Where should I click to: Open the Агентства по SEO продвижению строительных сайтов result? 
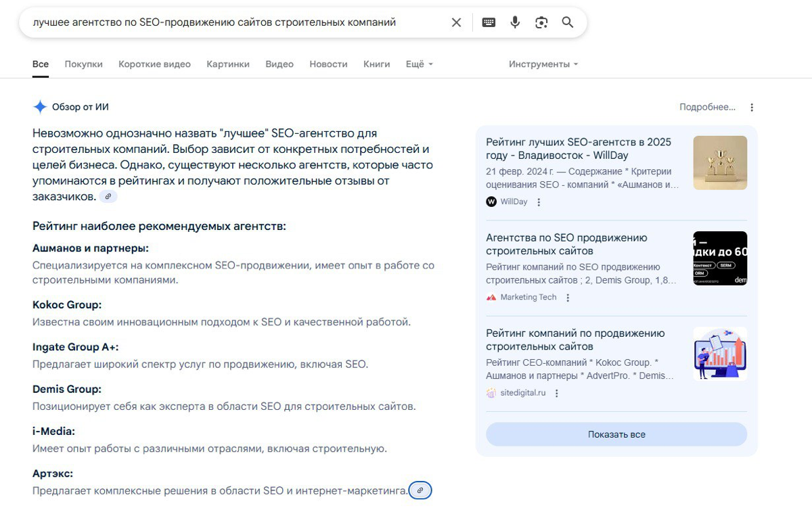pyautogui.click(x=566, y=244)
